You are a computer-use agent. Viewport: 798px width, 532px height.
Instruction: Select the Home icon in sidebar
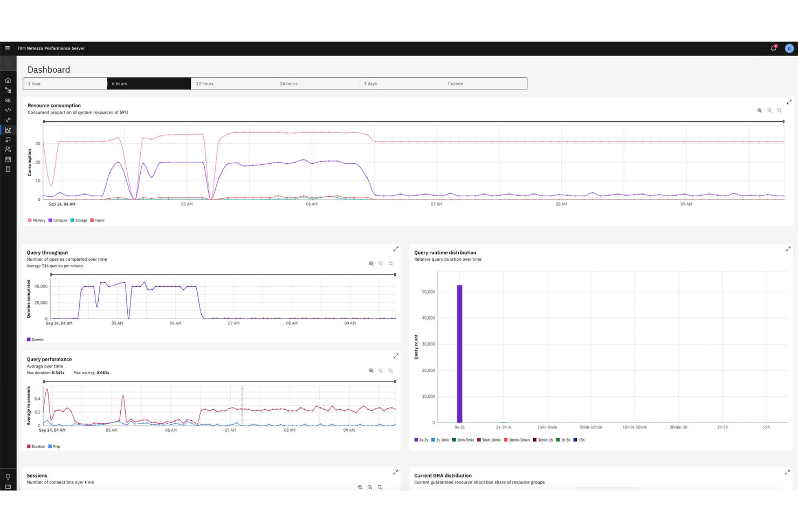8,80
